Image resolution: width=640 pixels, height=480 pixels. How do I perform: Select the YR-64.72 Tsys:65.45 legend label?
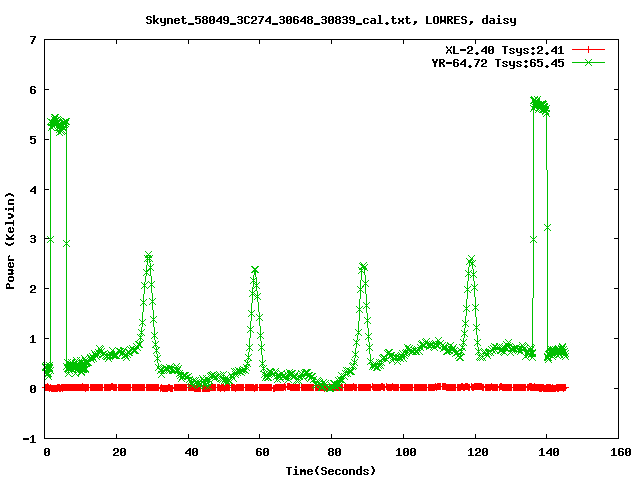point(498,63)
